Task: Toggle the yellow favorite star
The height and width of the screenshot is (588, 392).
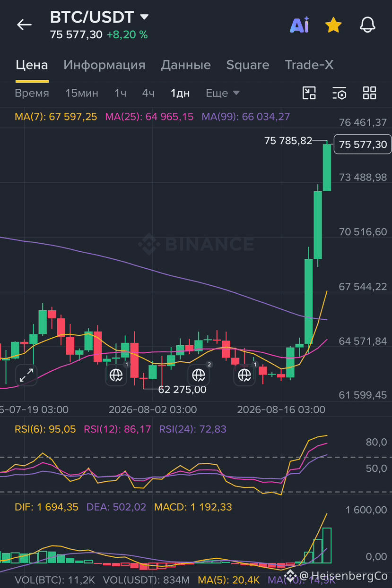Action: [333, 25]
